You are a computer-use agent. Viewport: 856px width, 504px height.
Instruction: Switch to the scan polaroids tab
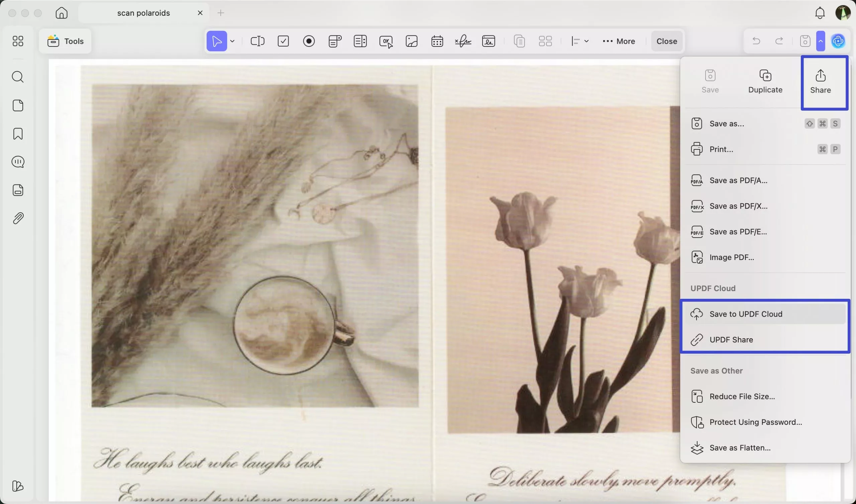143,13
